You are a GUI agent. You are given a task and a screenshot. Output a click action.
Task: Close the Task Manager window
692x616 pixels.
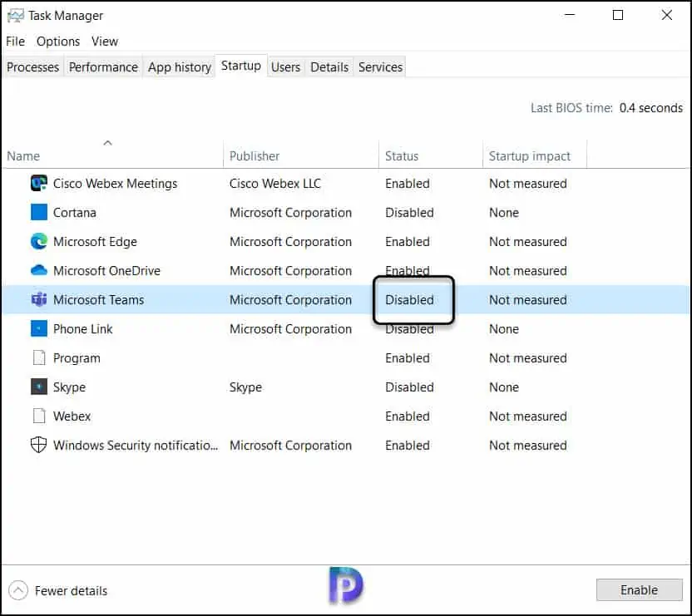coord(666,15)
